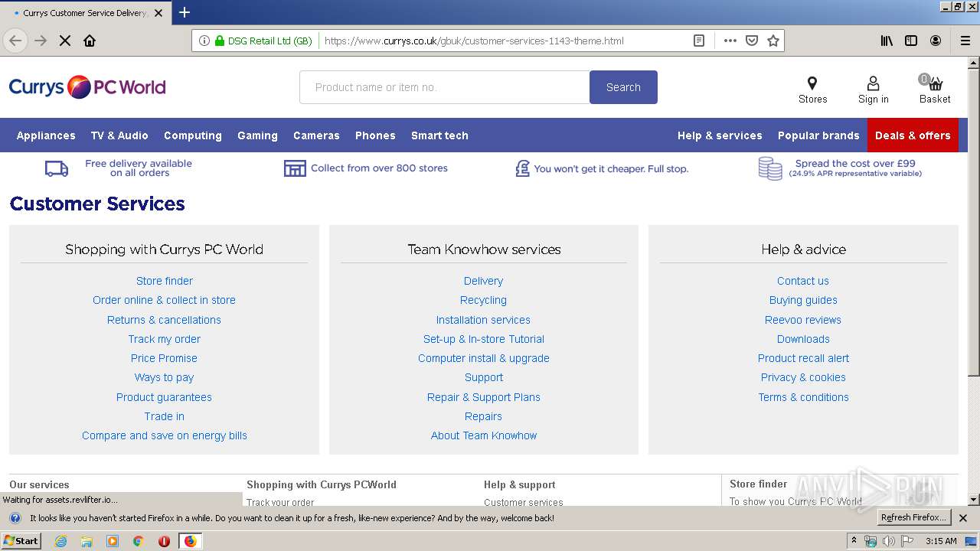This screenshot has height=551, width=980.
Task: Open the Computing menu
Action: (193, 135)
